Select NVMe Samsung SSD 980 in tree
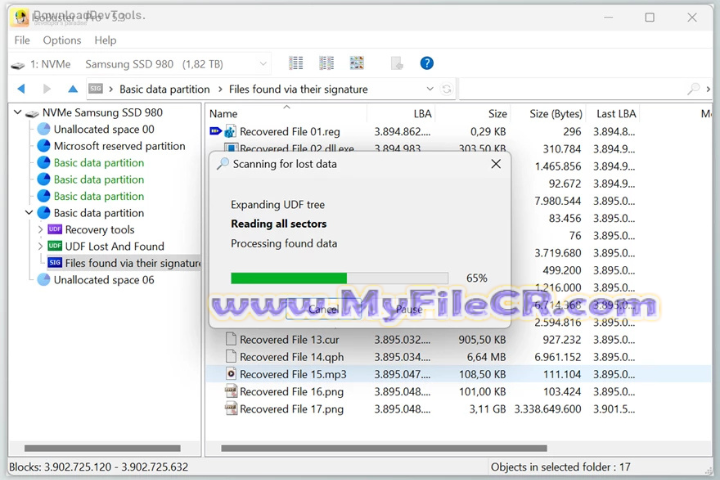Screen dimensions: 720x480 coord(102,113)
